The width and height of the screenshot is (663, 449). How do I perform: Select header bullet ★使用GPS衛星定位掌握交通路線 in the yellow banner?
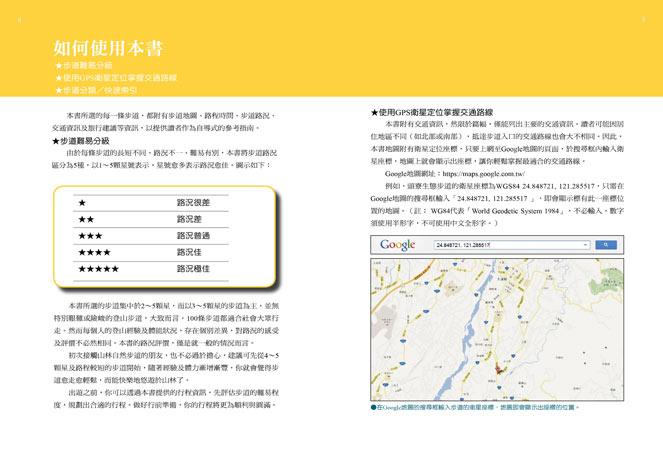pos(116,78)
